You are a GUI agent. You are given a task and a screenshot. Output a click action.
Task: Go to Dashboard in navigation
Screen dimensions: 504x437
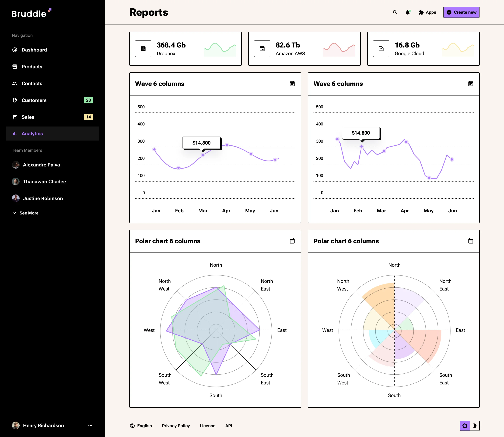pyautogui.click(x=34, y=50)
